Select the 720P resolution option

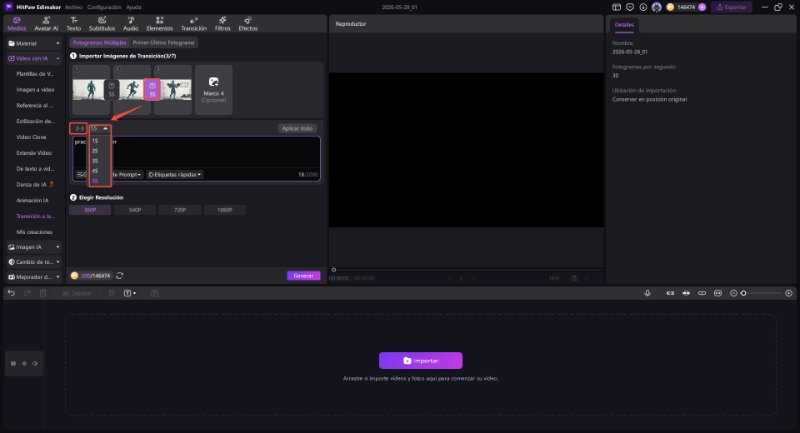180,210
